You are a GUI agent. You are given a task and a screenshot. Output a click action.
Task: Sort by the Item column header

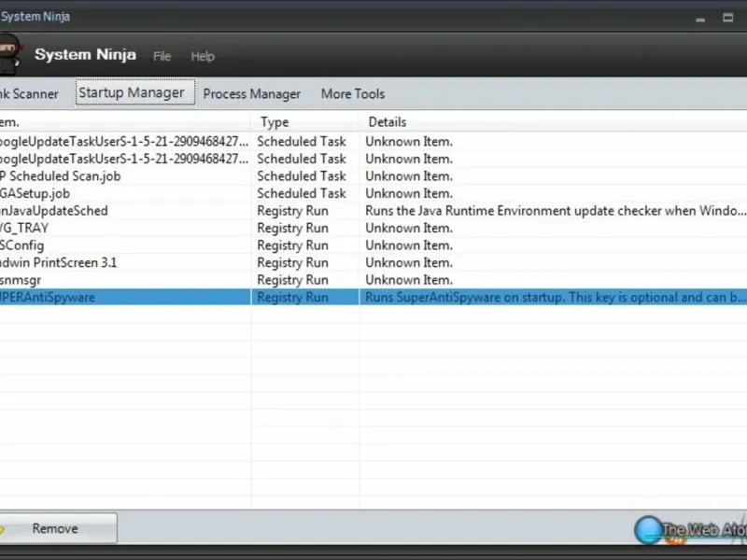coord(125,122)
